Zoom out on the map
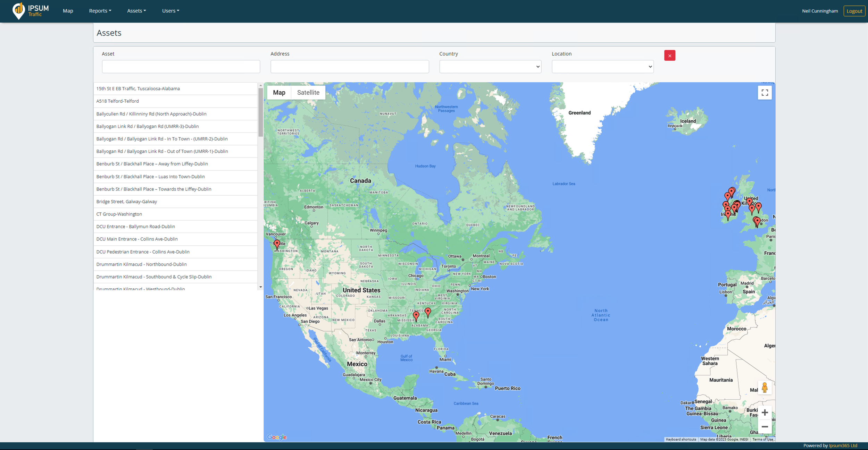868x450 pixels. tap(765, 427)
